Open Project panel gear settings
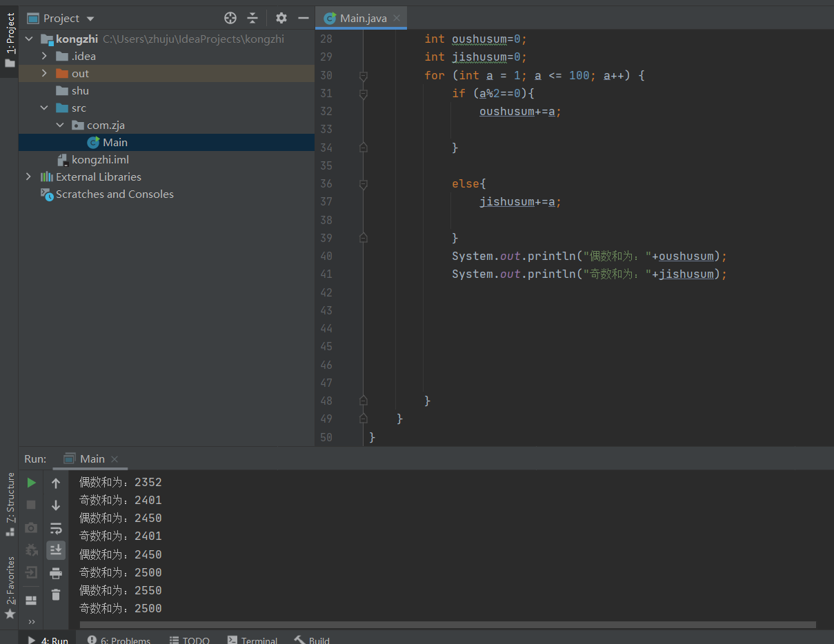Viewport: 834px width, 644px height. tap(281, 18)
